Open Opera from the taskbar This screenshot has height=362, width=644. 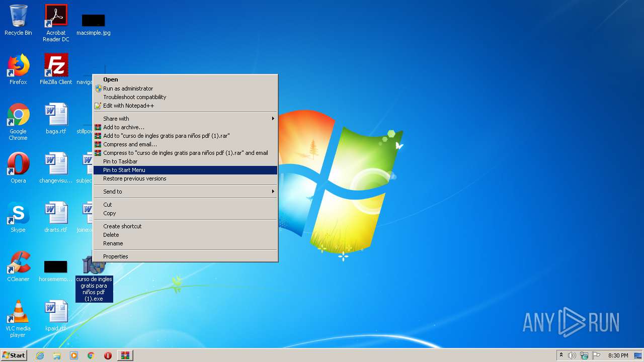(x=108, y=355)
